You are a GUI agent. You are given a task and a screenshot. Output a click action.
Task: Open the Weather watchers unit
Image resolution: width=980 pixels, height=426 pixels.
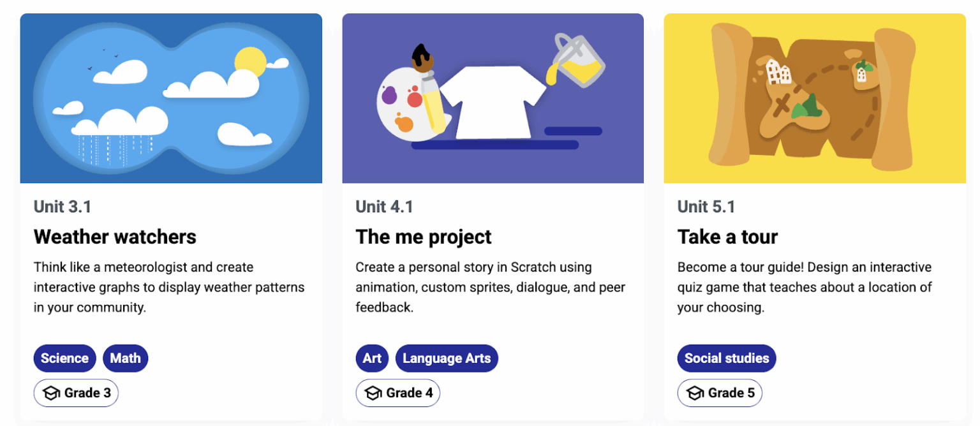click(x=115, y=237)
